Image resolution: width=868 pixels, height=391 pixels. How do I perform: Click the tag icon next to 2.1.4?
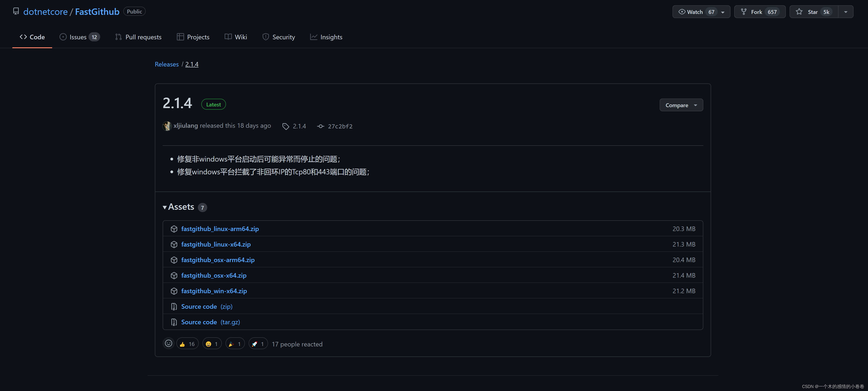coord(285,126)
